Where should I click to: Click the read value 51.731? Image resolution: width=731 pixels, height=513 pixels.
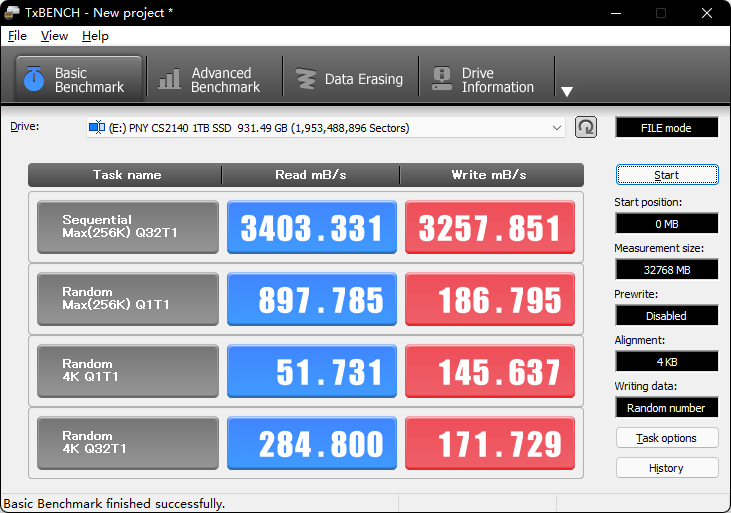(x=312, y=371)
